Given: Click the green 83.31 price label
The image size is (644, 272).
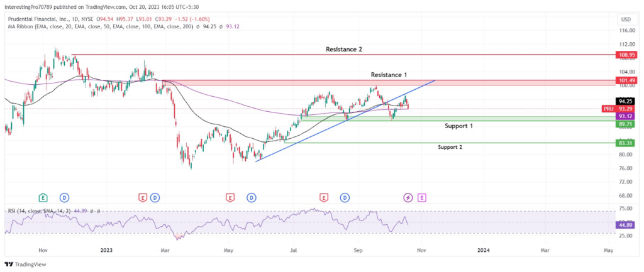Looking at the screenshot, I should [x=625, y=143].
